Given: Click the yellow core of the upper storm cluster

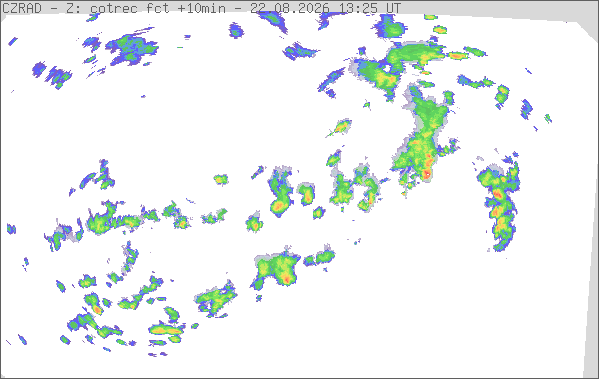Looking at the screenshot, I should (387, 79).
